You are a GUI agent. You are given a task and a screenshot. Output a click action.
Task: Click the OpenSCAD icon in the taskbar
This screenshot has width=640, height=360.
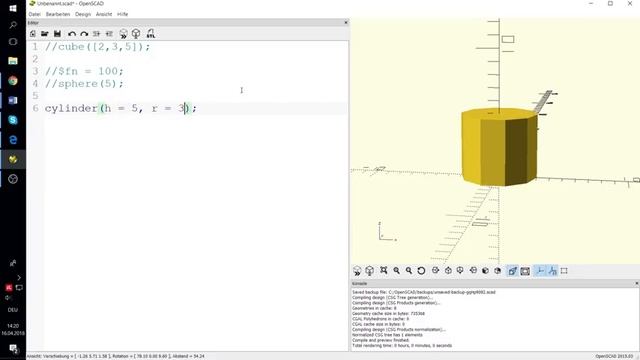pyautogui.click(x=13, y=159)
